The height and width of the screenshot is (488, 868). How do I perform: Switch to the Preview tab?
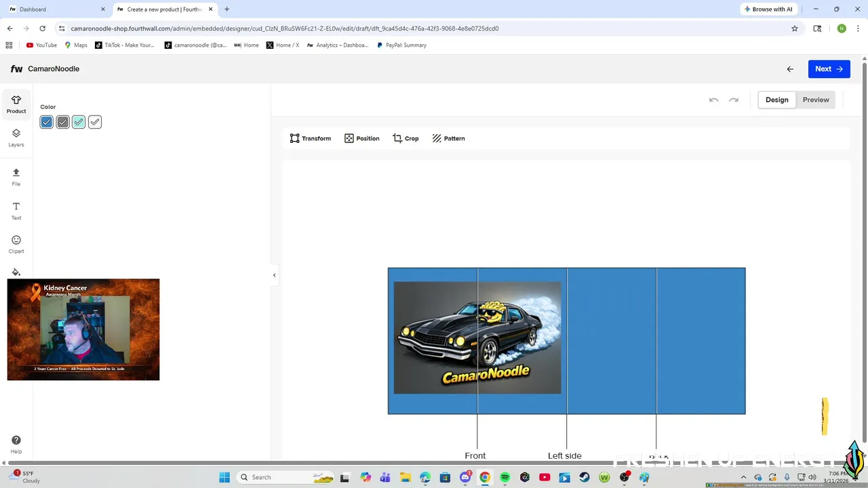(816, 100)
